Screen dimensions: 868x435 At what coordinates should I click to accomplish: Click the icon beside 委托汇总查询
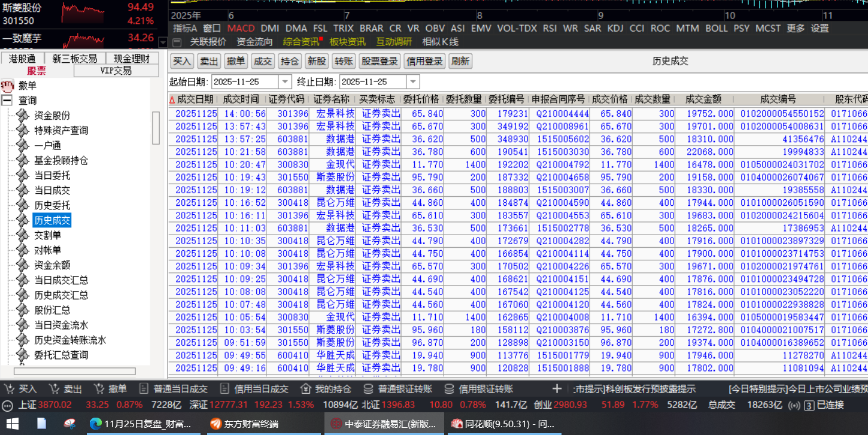23,355
